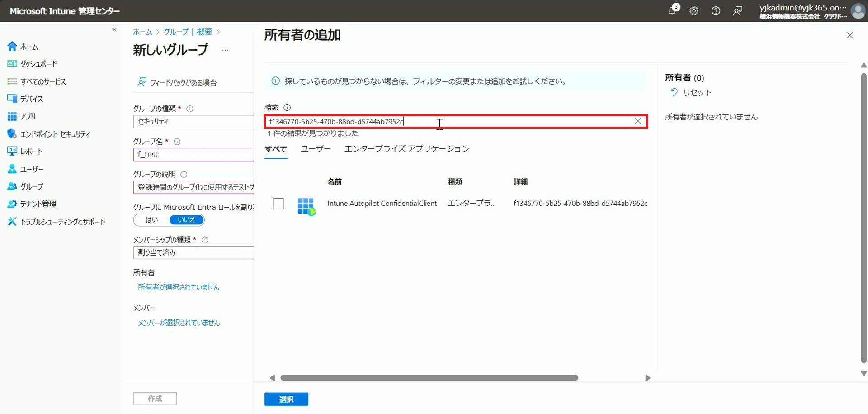This screenshot has height=414, width=868.
Task: Click the グループ名 field containing f_test
Action: click(193, 154)
